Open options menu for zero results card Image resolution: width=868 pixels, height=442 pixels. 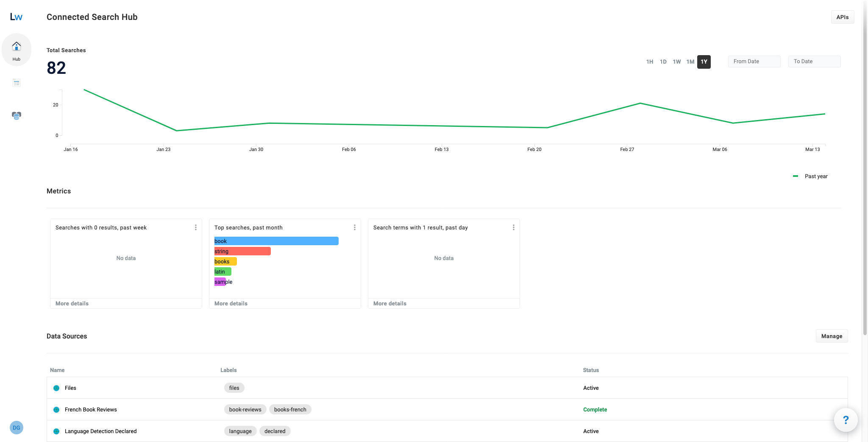(196, 228)
